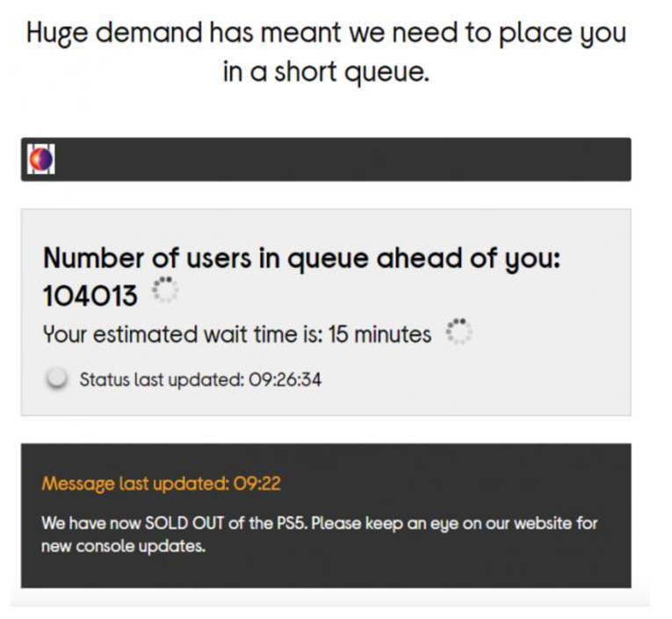Toggle the round switch beside Status last updated
The height and width of the screenshot is (619, 672).
click(57, 378)
